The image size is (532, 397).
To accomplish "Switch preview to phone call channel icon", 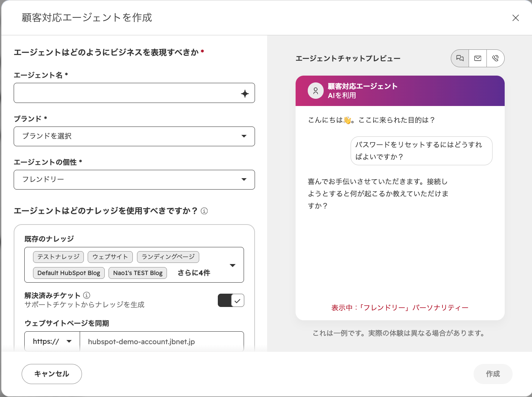I will coord(495,59).
